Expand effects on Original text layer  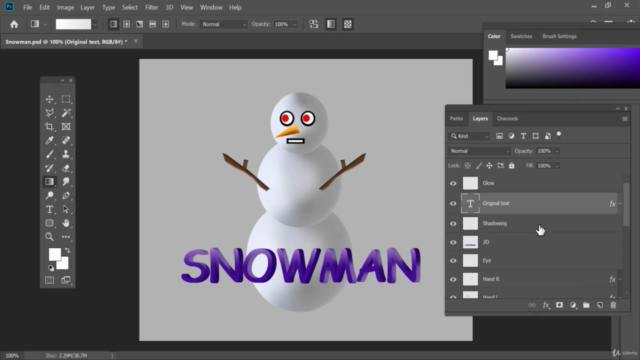[620, 203]
